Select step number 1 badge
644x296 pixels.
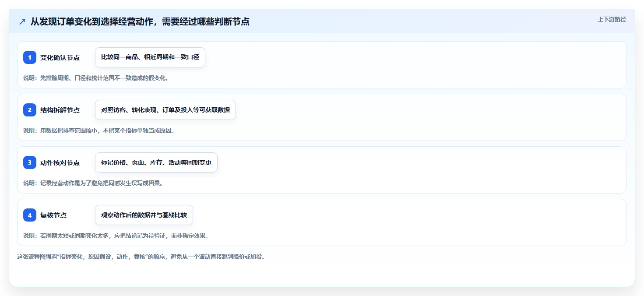pyautogui.click(x=30, y=57)
